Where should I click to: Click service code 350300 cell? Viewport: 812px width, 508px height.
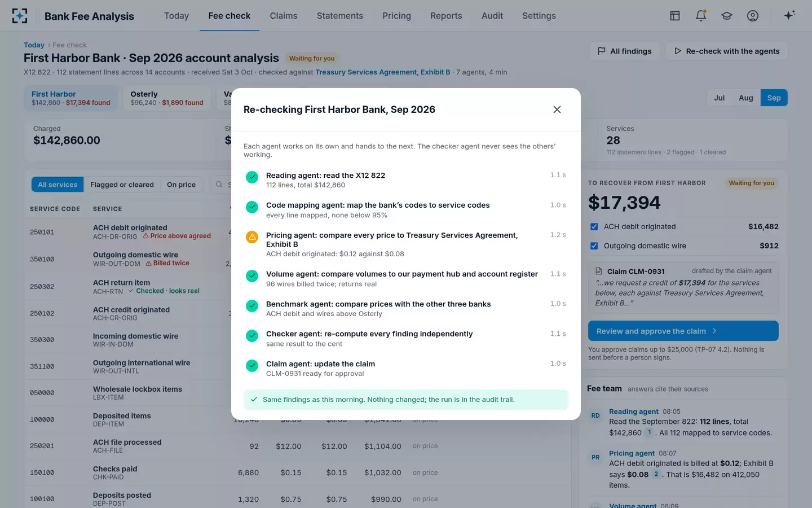pos(42,340)
